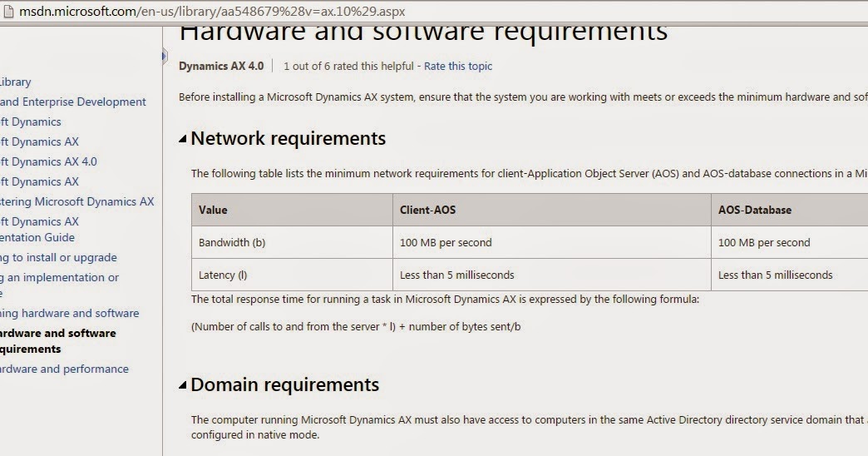Collapse the Domain requirements section
This screenshot has height=456, width=868.
pyautogui.click(x=182, y=385)
